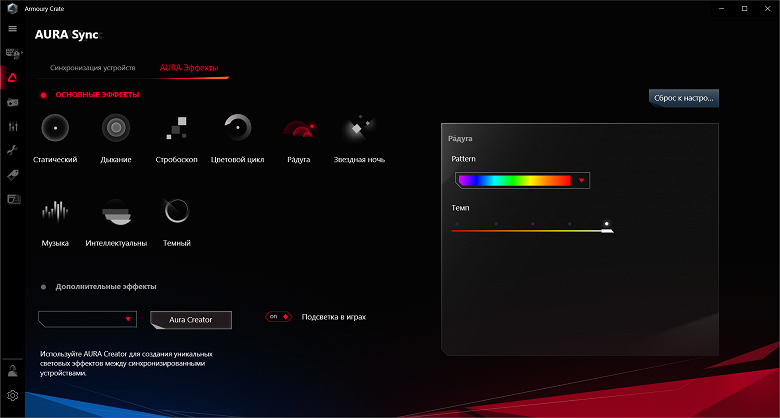Viewport: 780px width, 418px height.
Task: Expand the additional effects dropdown list
Action: coord(87,319)
